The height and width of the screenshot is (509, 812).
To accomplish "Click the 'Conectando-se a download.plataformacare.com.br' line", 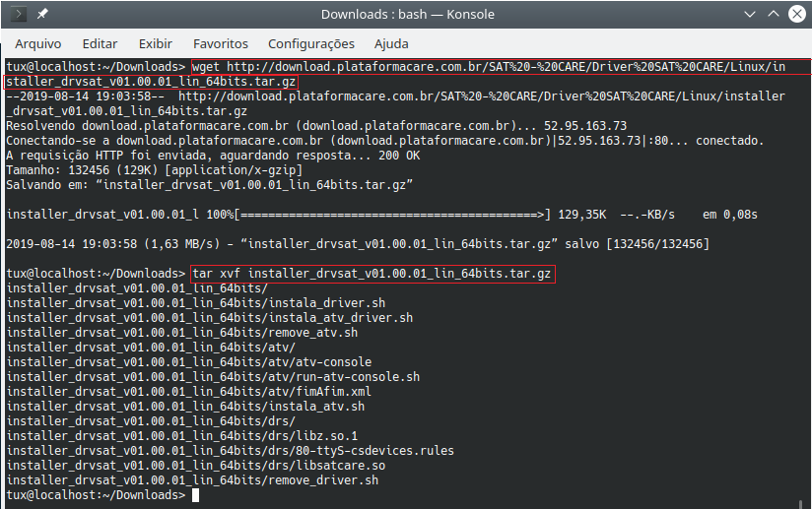I will click(384, 141).
